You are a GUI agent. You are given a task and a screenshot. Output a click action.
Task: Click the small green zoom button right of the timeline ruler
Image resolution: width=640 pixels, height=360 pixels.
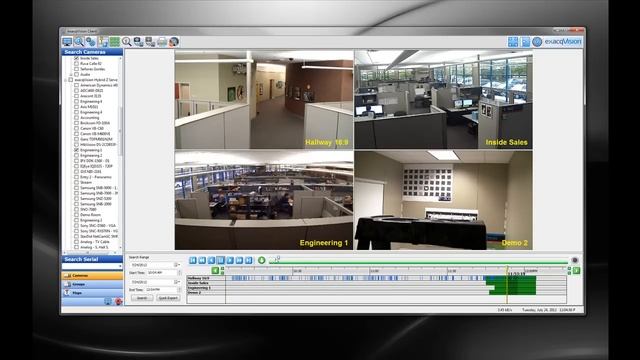tap(569, 270)
